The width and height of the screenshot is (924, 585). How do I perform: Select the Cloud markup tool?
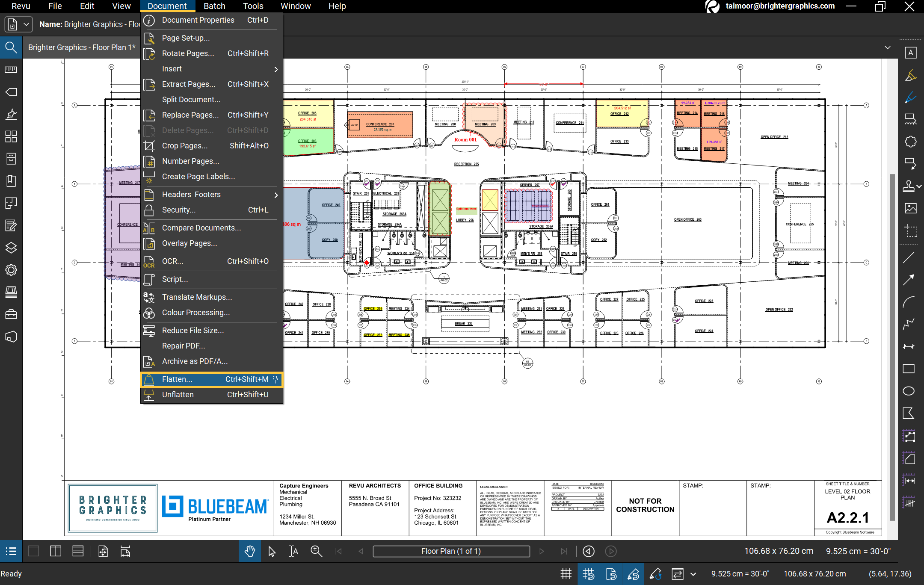coord(911,142)
